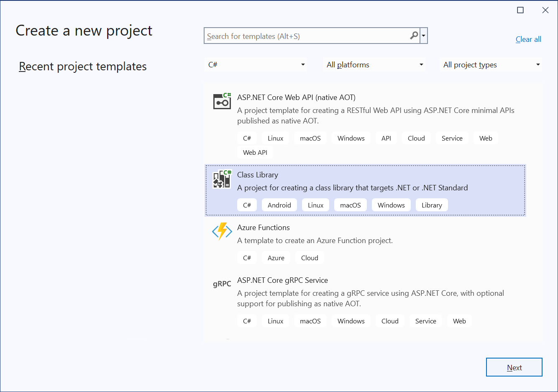Click the 'Azure' tag chip
Image resolution: width=558 pixels, height=392 pixels.
[x=276, y=258]
